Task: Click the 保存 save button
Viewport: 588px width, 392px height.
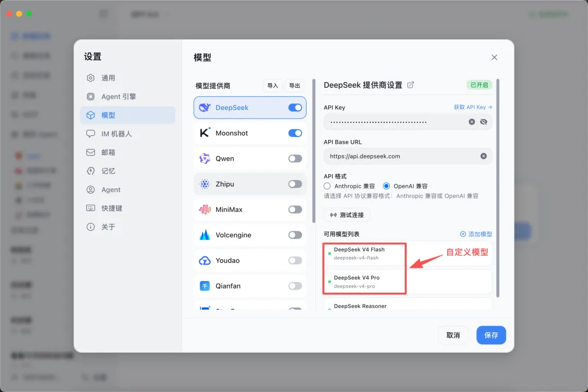Action: (x=491, y=335)
